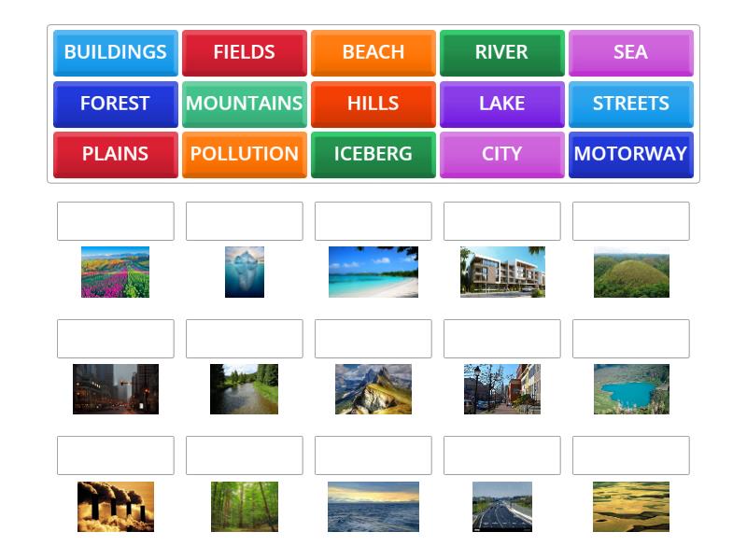This screenshot has height=560, width=747.
Task: Click the BEACH word tile
Action: (x=373, y=52)
